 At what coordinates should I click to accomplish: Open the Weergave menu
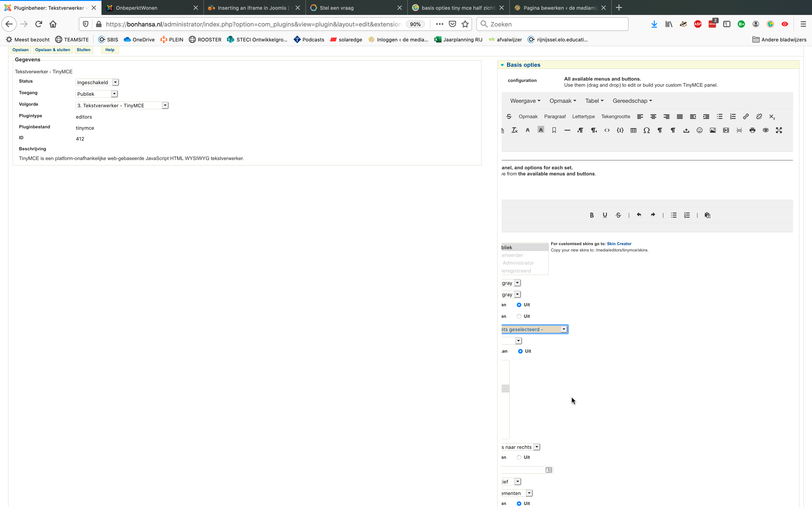coord(525,101)
